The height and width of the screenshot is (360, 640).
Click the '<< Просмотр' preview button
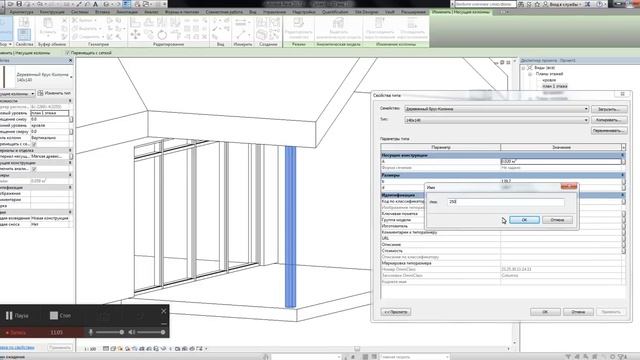[396, 312]
